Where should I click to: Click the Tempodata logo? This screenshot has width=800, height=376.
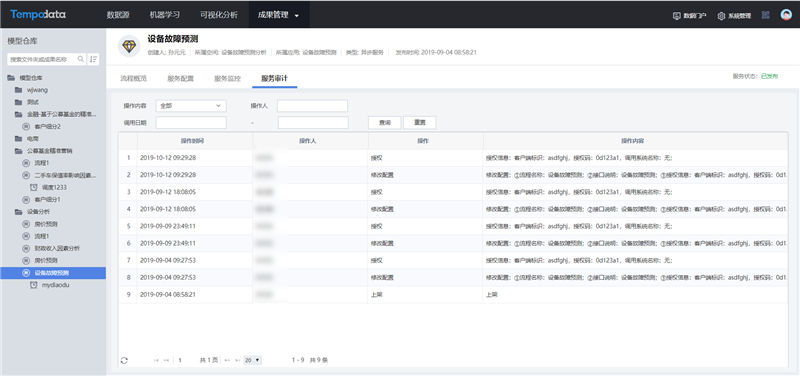click(38, 14)
